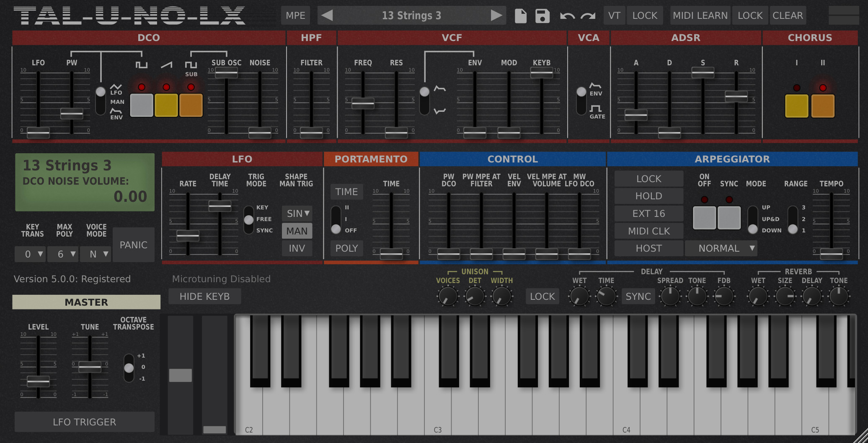The image size is (868, 443).
Task: Adjust the Delay FDB knob
Action: tap(724, 296)
